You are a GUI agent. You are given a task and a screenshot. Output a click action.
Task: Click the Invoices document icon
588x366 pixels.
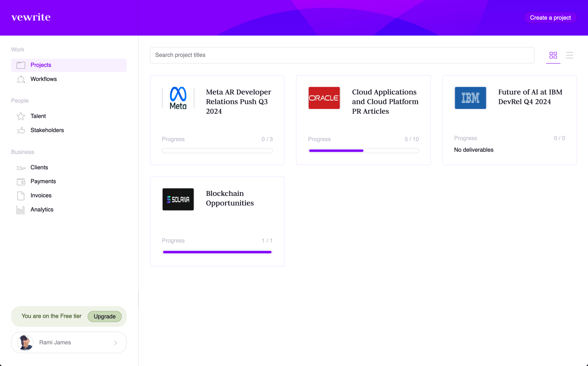(21, 195)
